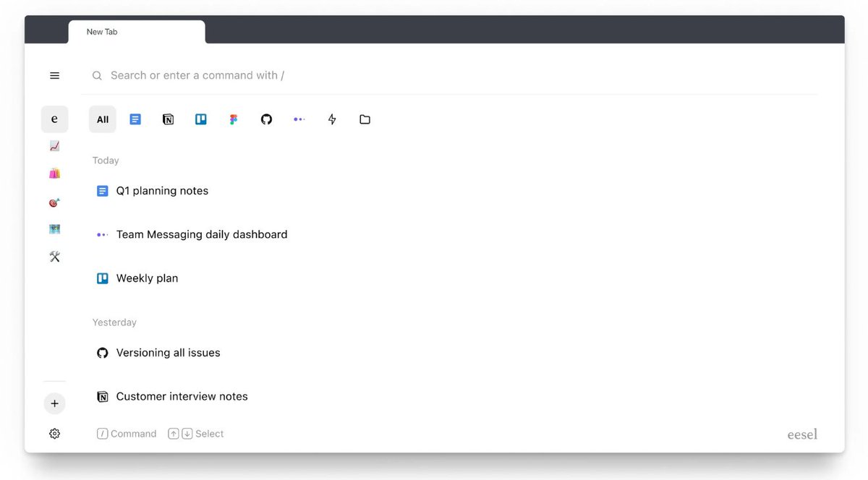Click the lightning bolt filter icon
Image resolution: width=868 pixels, height=480 pixels.
tap(332, 119)
